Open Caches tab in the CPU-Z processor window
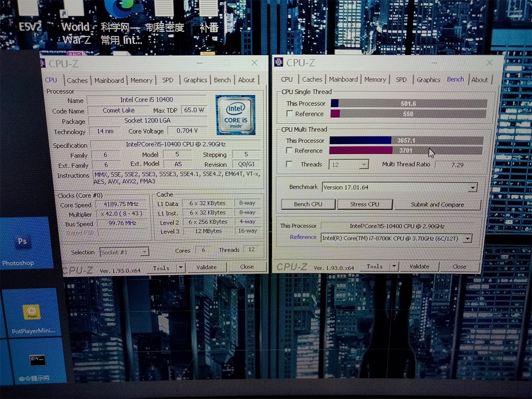Viewport: 532px width, 399px height. pyautogui.click(x=77, y=80)
